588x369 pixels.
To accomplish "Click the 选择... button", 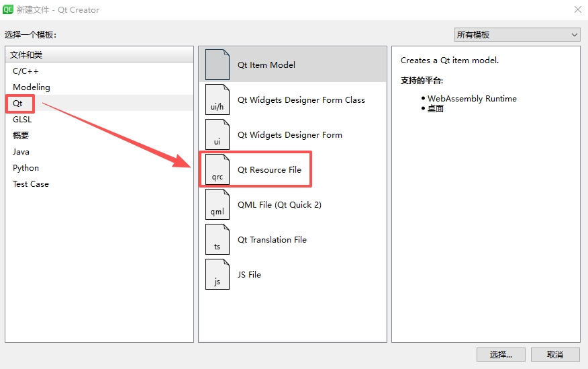I will 501,354.
